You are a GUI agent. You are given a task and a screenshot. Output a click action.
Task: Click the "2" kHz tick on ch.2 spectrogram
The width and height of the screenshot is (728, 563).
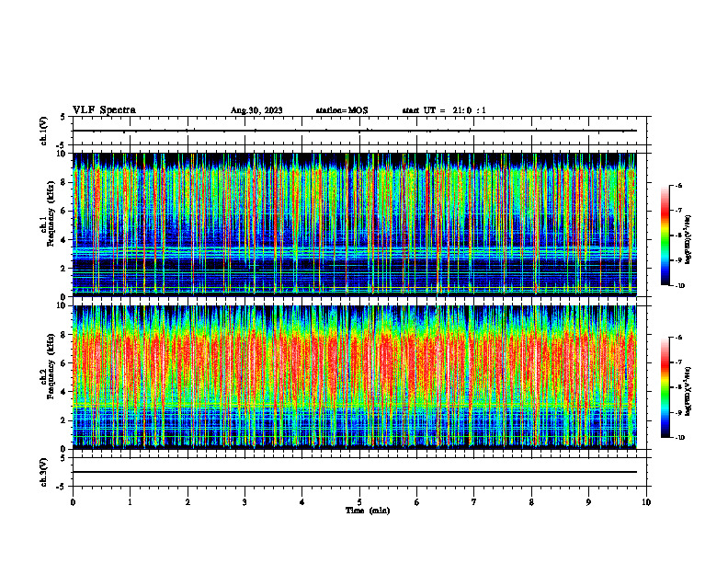[64, 420]
